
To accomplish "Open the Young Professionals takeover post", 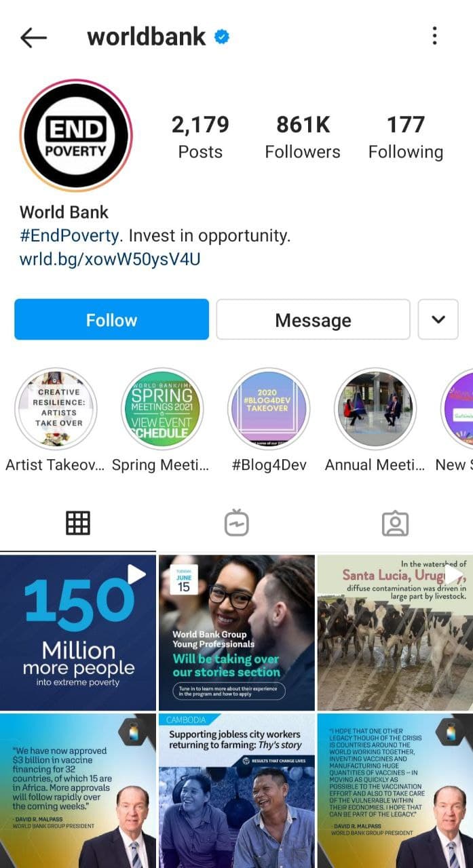I will point(236,633).
